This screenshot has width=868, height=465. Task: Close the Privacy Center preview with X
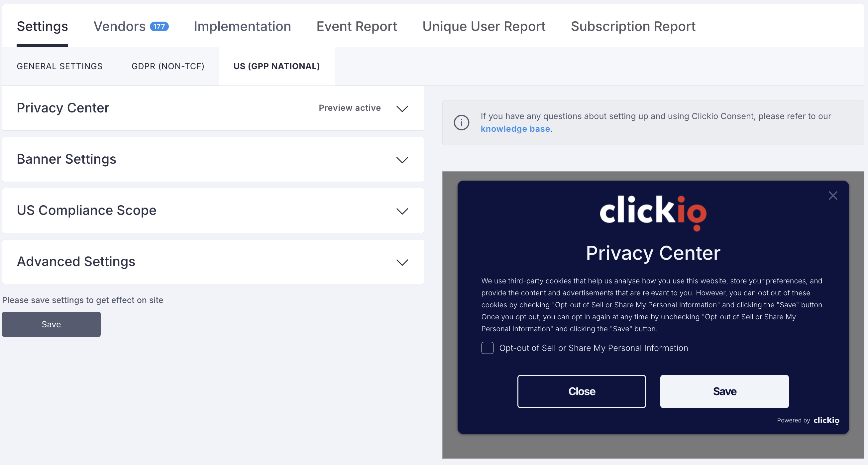tap(833, 196)
